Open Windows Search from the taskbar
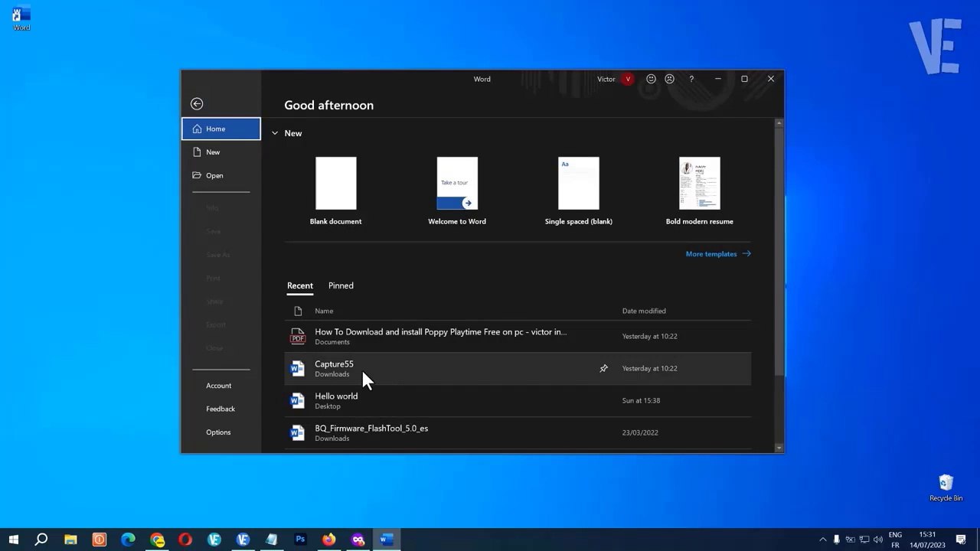Screen dimensions: 980x551 pos(41,540)
